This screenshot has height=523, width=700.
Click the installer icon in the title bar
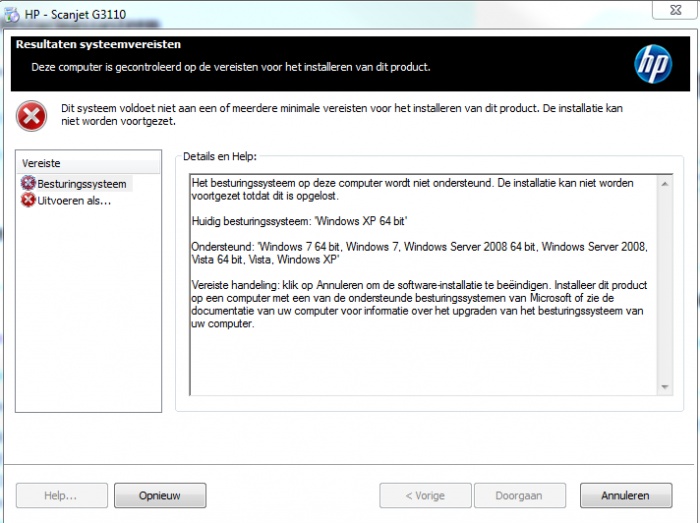[x=12, y=14]
